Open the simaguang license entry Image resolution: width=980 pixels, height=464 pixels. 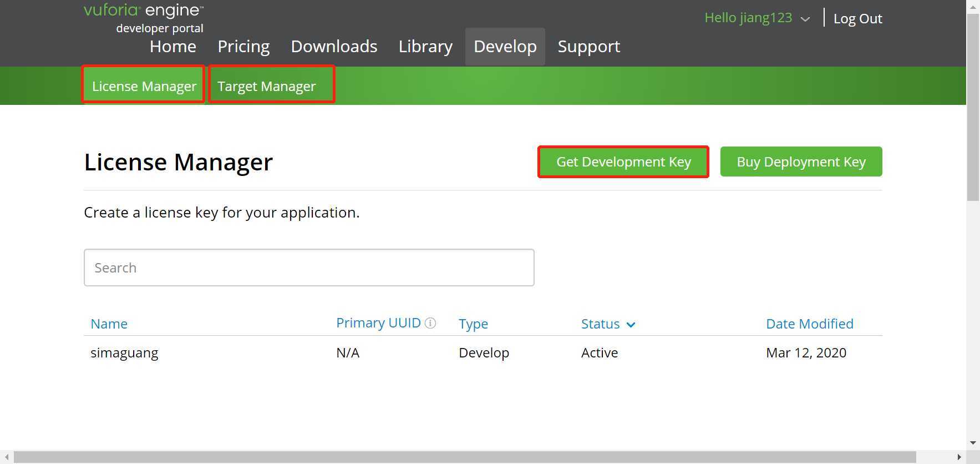[x=124, y=353]
